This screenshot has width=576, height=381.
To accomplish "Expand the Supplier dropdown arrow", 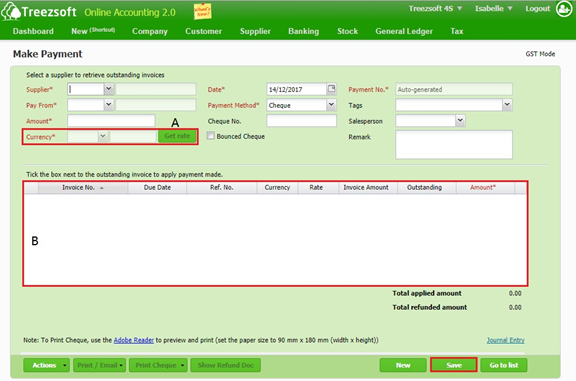I will (x=109, y=89).
